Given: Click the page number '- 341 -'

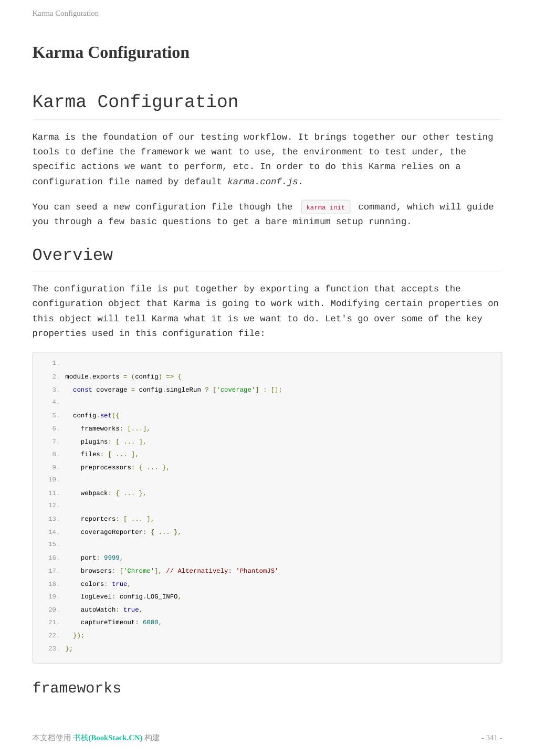Looking at the screenshot, I should pos(491,738).
